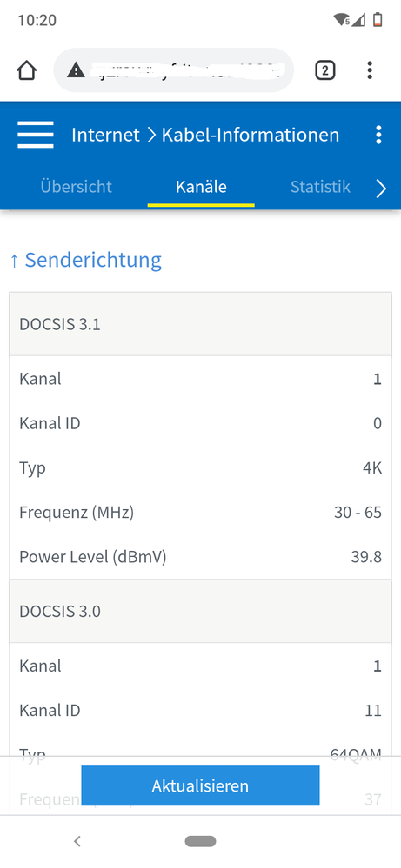Click the Aktualisieren button
The height and width of the screenshot is (868, 401).
200,785
